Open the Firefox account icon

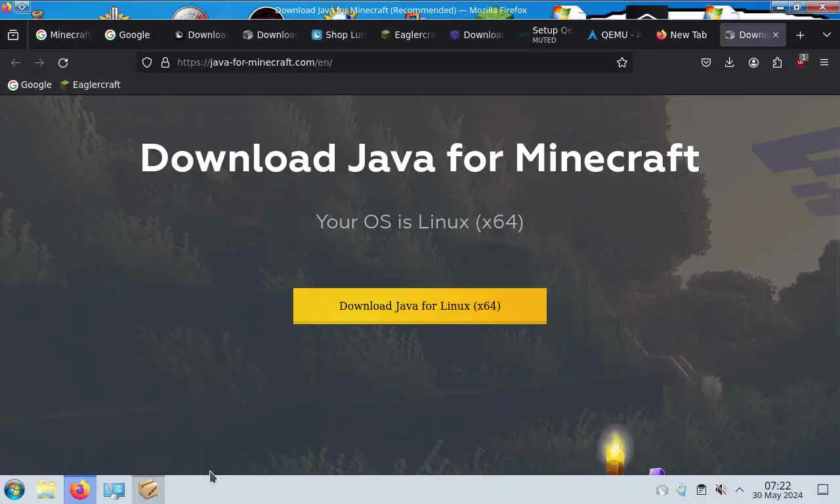pos(753,62)
